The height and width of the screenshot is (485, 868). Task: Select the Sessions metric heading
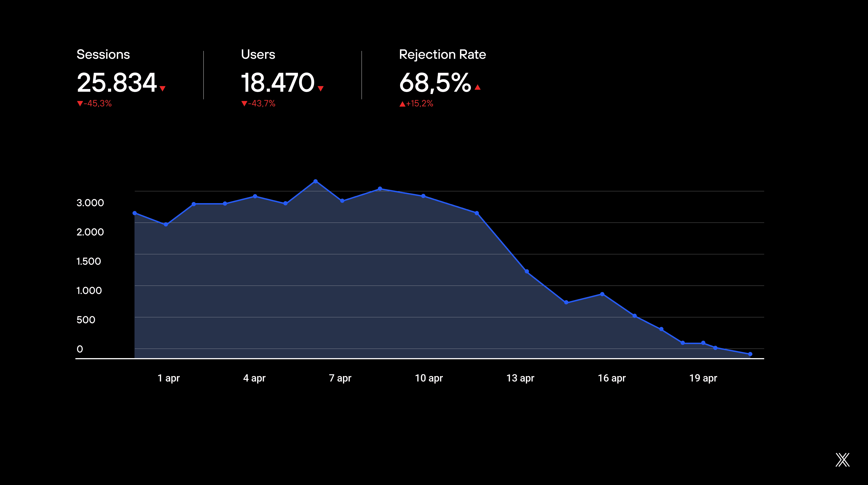[x=103, y=55]
